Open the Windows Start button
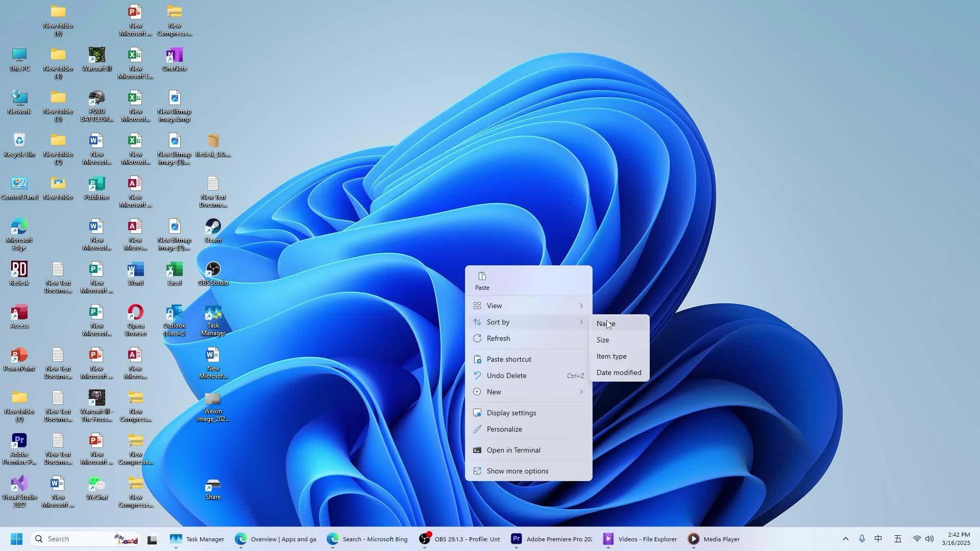Viewport: 980px width, 551px height. point(16,539)
